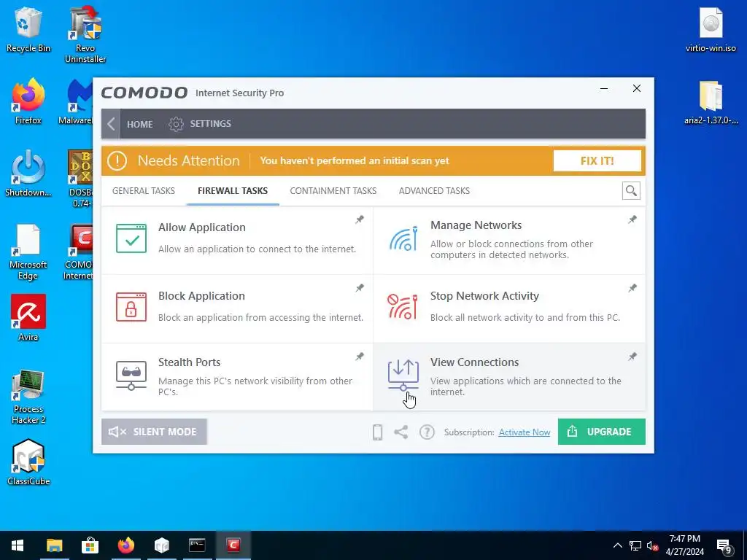Image resolution: width=747 pixels, height=560 pixels.
Task: Pin the Allow Application task
Action: 360,219
